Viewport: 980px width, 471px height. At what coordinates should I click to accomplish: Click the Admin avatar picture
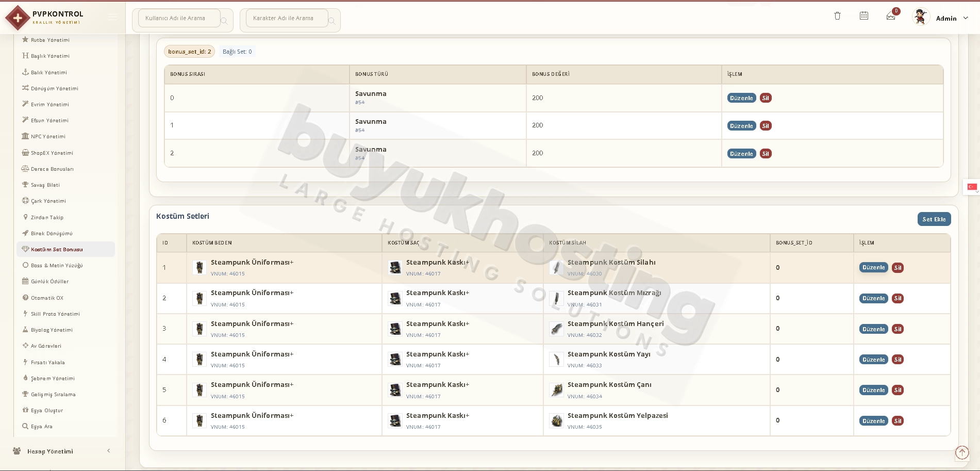(920, 17)
